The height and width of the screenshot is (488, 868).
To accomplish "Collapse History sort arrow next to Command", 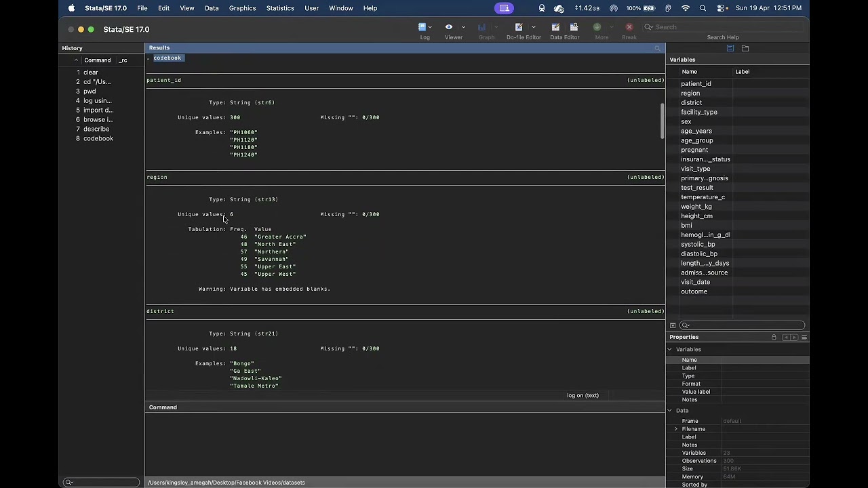I will [76, 60].
